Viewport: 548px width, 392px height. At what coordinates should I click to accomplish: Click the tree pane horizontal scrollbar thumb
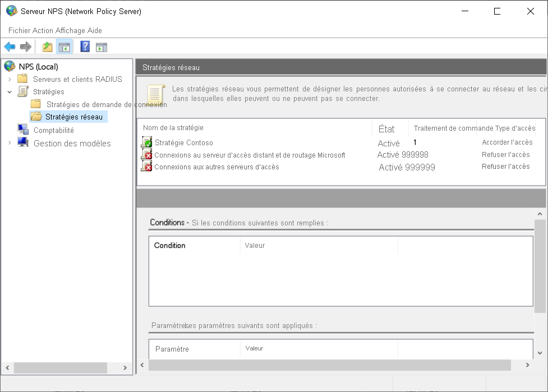(x=60, y=367)
